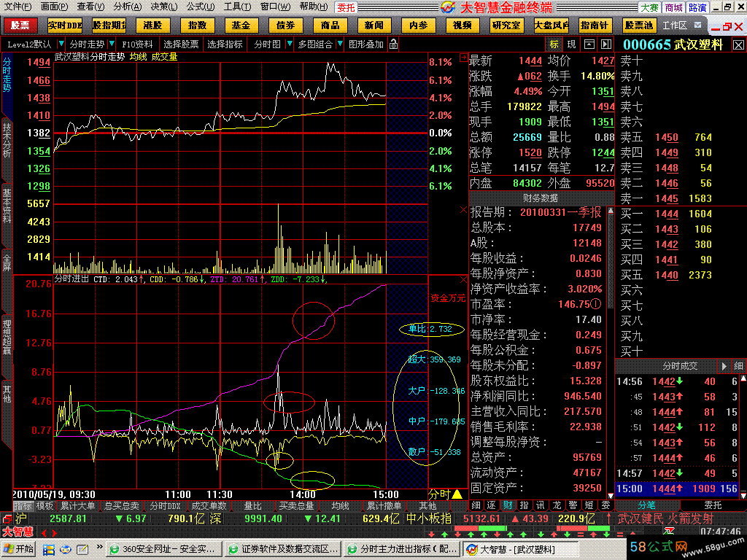Click 选择指标 on the chart toolbar
The width and height of the screenshot is (747, 560).
tap(225, 44)
